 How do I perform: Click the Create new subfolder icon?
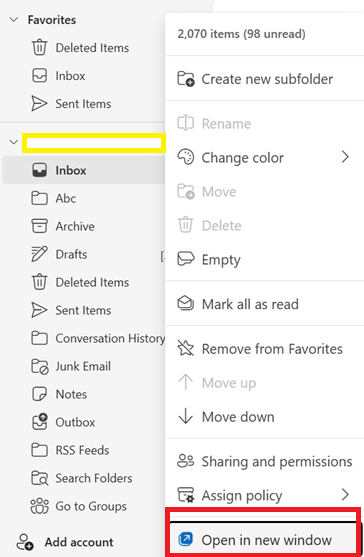[186, 79]
